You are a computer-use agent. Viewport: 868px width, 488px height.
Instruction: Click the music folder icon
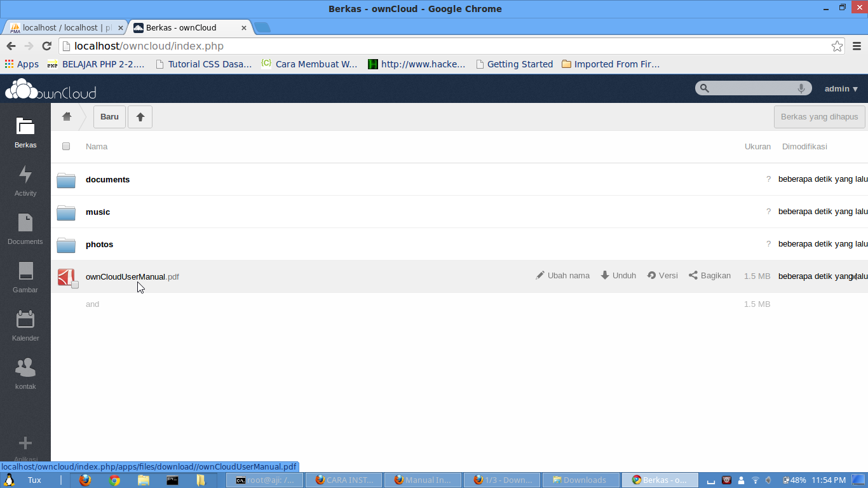click(66, 212)
